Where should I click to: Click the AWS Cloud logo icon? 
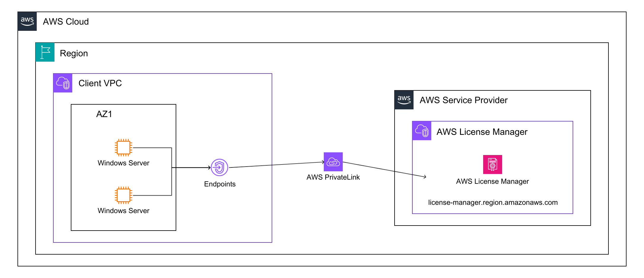click(27, 21)
